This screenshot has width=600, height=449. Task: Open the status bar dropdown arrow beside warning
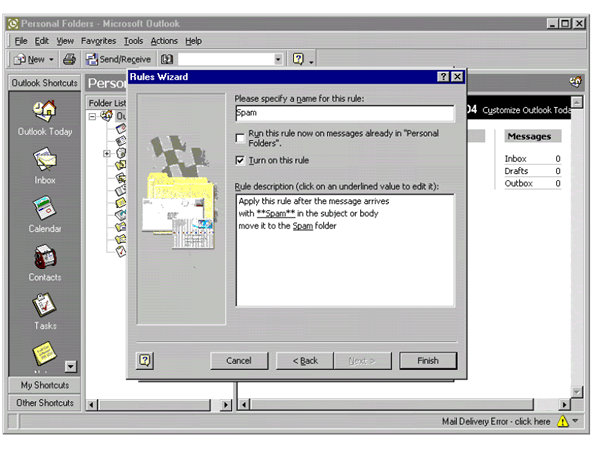coord(575,421)
